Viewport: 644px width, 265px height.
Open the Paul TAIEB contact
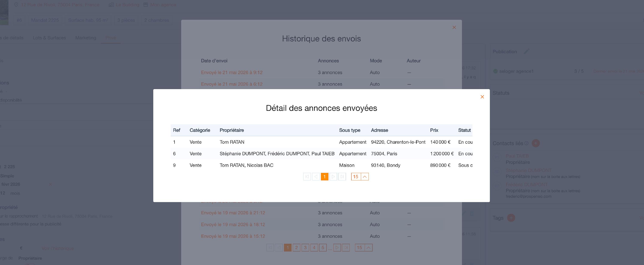517,156
